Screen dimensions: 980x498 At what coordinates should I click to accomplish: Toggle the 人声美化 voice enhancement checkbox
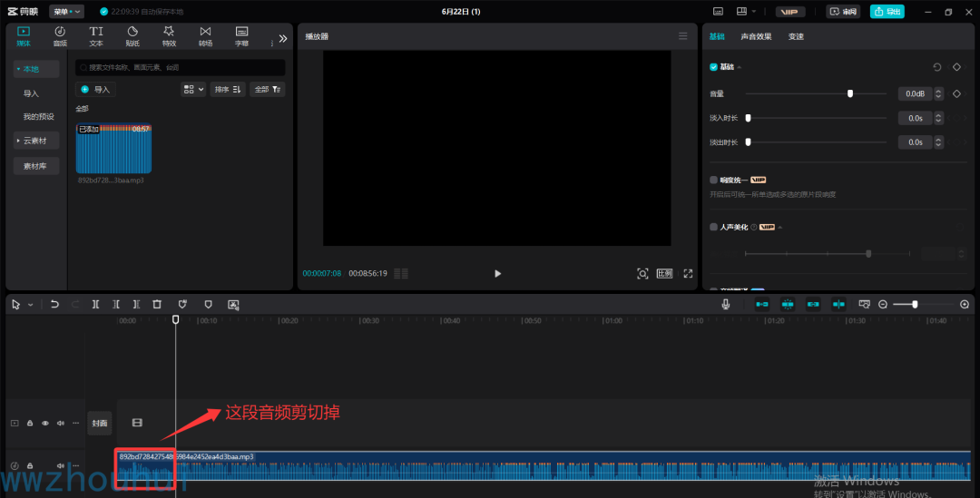tap(714, 227)
